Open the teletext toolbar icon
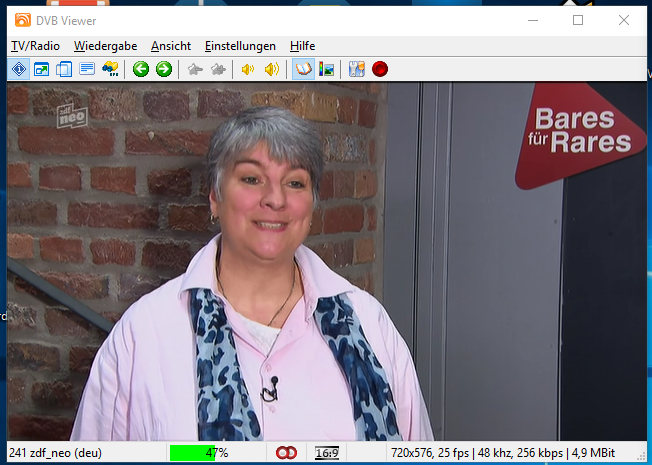This screenshot has height=465, width=652. [87, 69]
